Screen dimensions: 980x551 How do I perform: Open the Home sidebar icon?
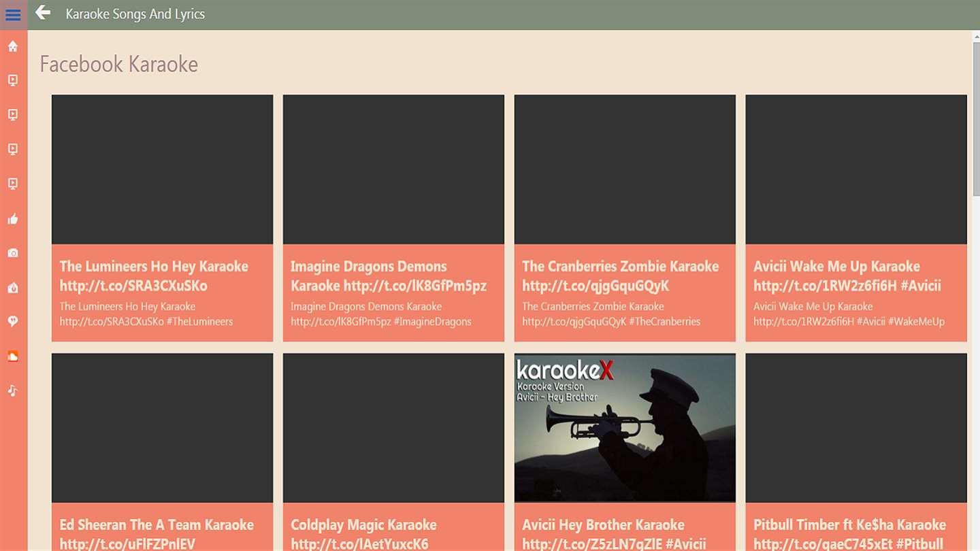click(x=13, y=46)
